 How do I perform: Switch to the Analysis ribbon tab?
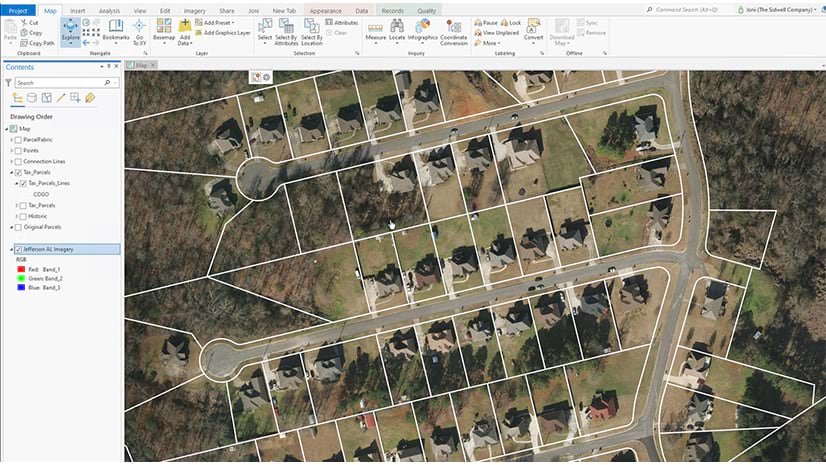pos(110,11)
